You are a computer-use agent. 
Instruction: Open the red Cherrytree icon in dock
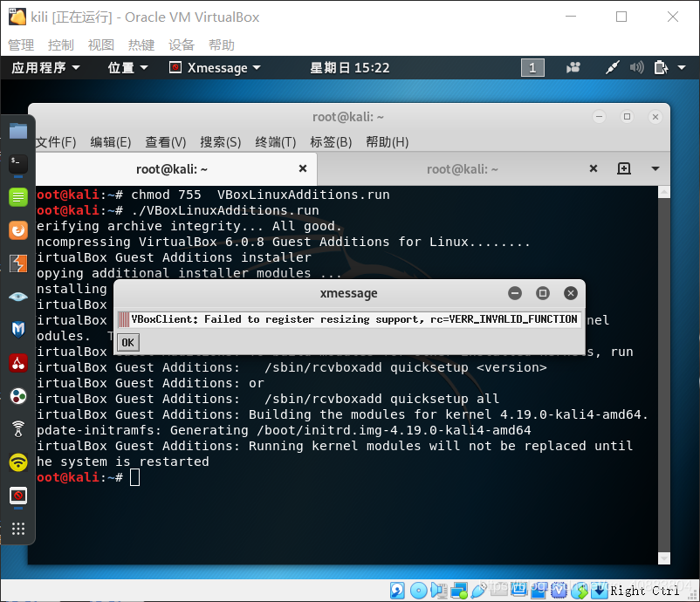[18, 363]
